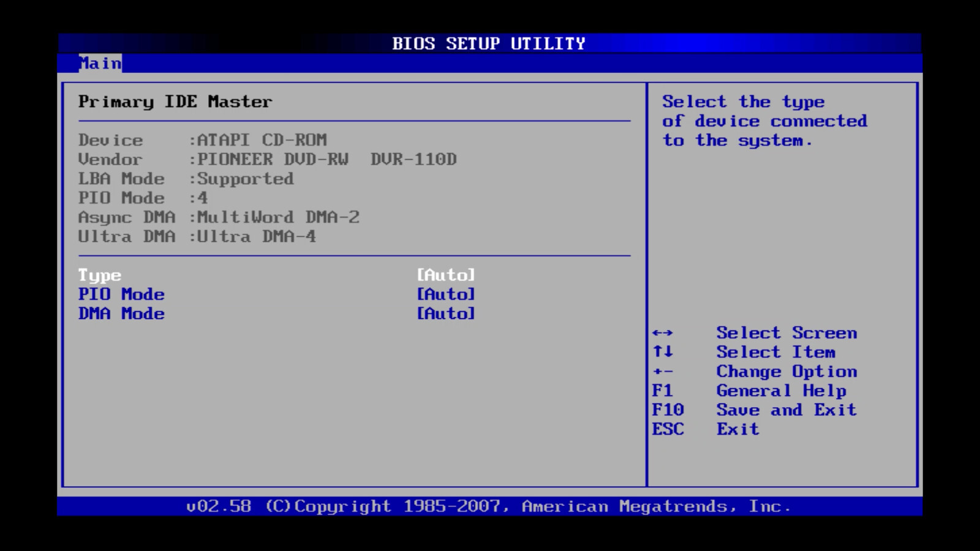Click the Ultra DMA-4 value
The height and width of the screenshot is (551, 980).
point(257,236)
